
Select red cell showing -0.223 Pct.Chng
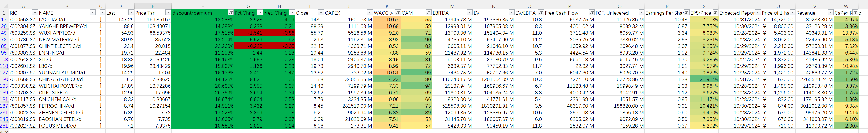click(248, 46)
